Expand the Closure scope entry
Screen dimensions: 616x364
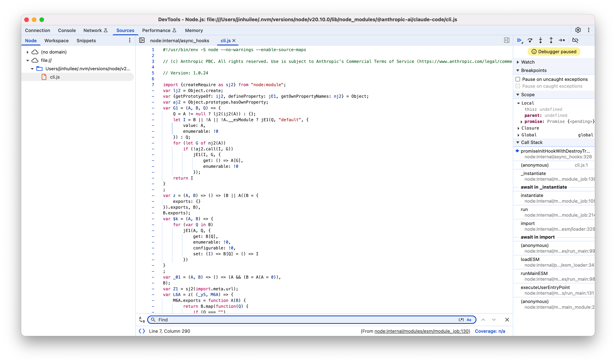(x=519, y=128)
